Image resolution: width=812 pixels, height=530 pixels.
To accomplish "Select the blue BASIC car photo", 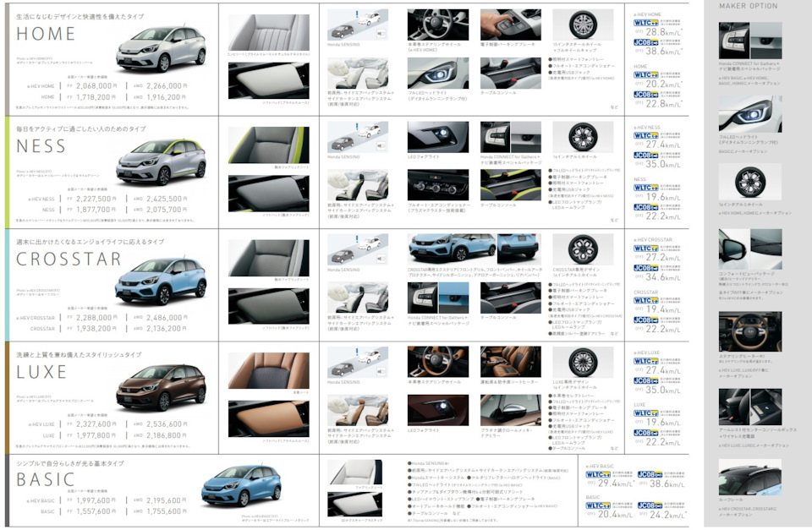I will (242, 486).
